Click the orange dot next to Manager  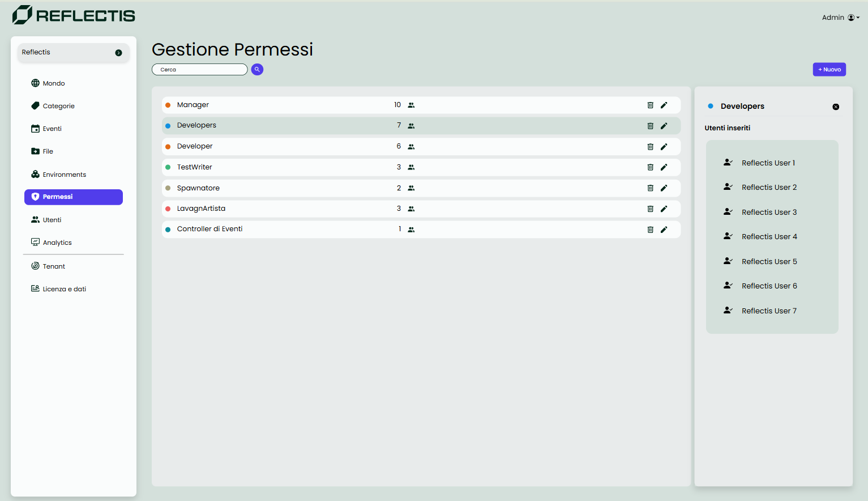(x=169, y=105)
